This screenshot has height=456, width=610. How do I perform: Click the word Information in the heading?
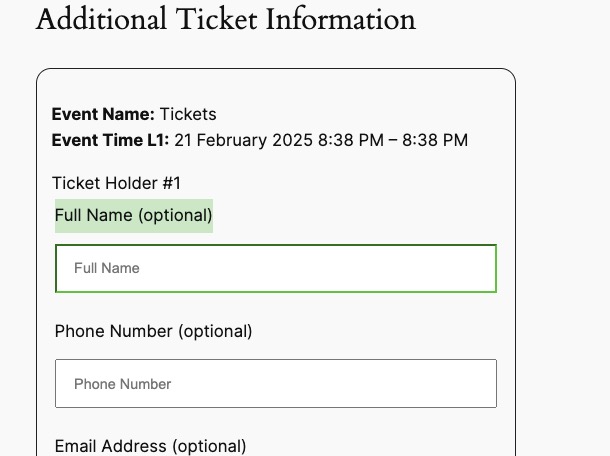click(x=341, y=19)
